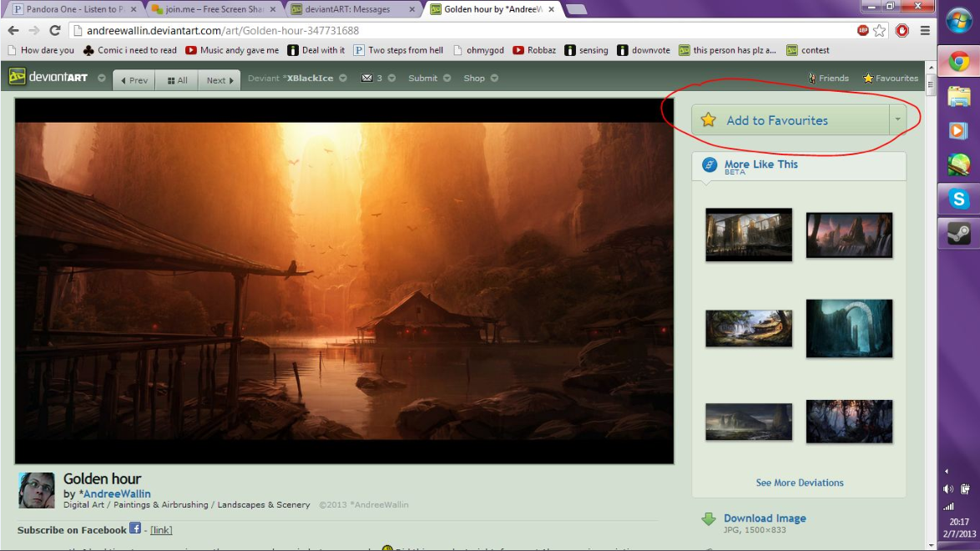Open the media player taskbar icon
This screenshot has width=980, height=551.
point(959,131)
